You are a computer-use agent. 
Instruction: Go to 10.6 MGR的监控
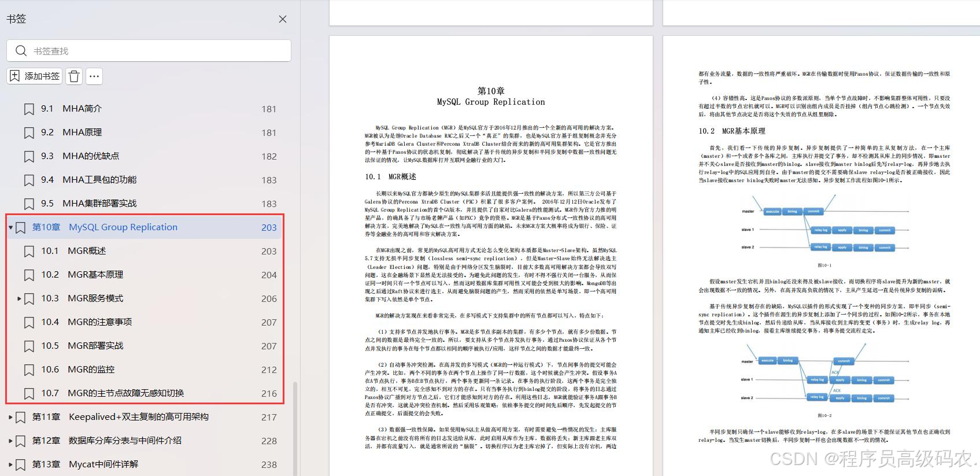pyautogui.click(x=77, y=370)
